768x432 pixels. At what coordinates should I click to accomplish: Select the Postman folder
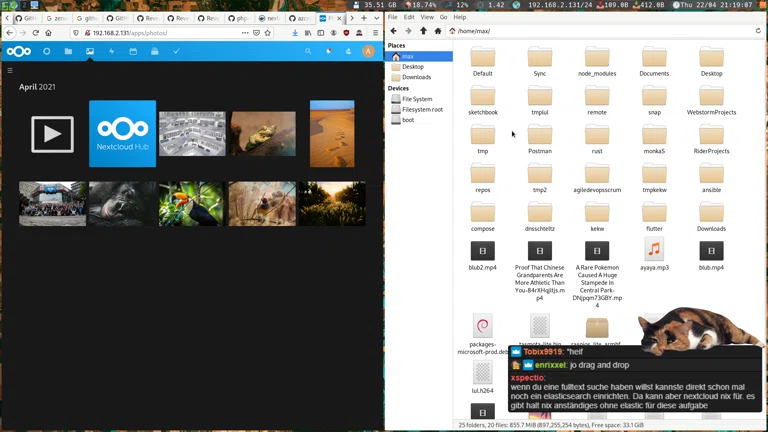point(540,139)
